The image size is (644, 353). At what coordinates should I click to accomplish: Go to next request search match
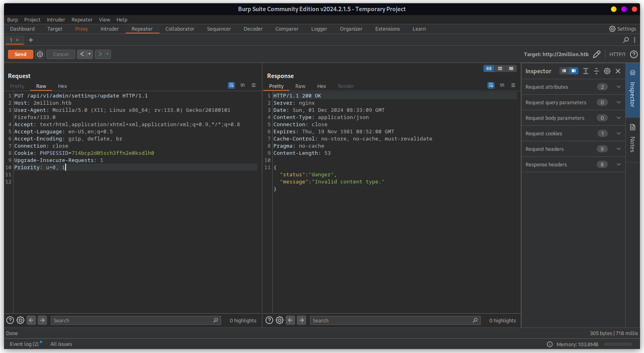(42, 320)
